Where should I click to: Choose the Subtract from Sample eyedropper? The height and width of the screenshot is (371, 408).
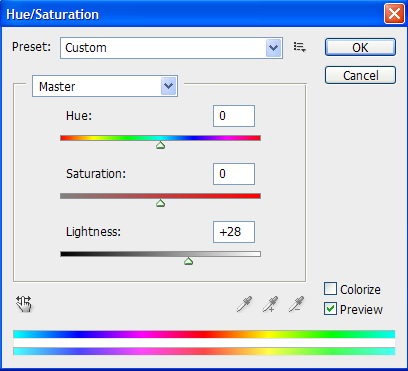296,304
